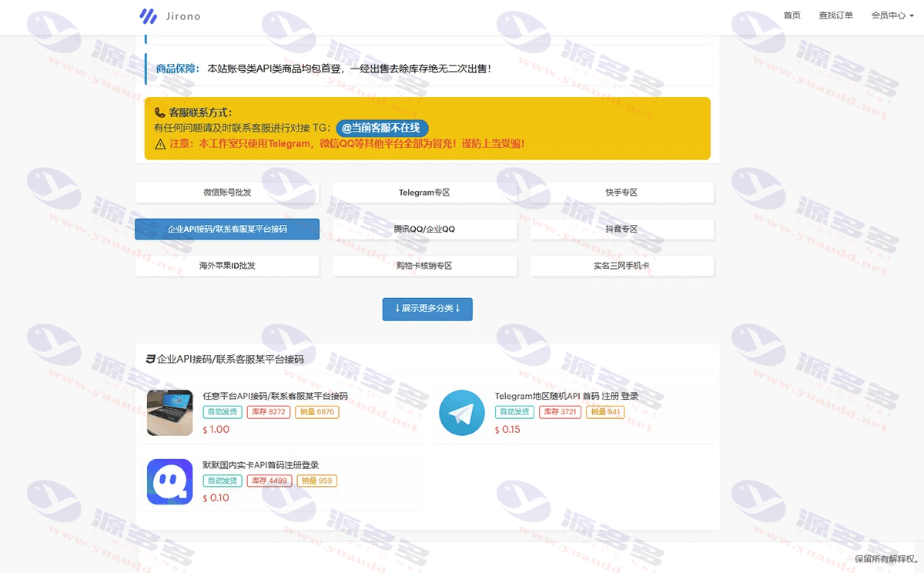Click the Telegram paper-plane product icon

(462, 413)
